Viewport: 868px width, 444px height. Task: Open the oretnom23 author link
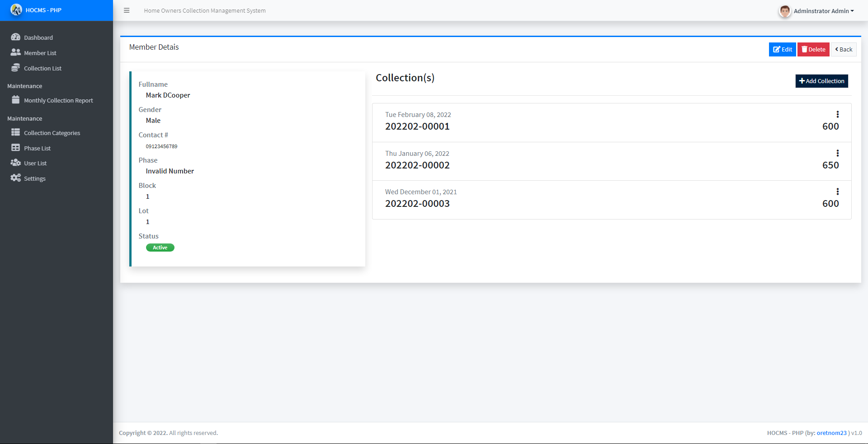click(831, 433)
